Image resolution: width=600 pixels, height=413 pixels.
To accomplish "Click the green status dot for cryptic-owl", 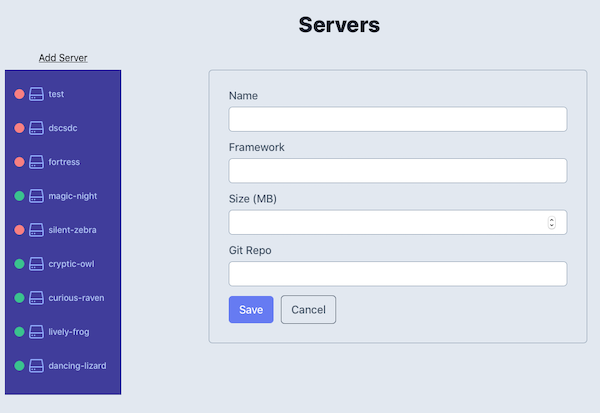I will point(20,264).
